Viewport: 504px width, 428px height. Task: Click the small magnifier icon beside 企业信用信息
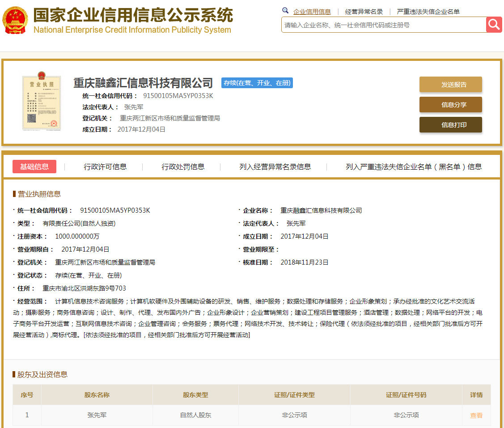tap(285, 11)
